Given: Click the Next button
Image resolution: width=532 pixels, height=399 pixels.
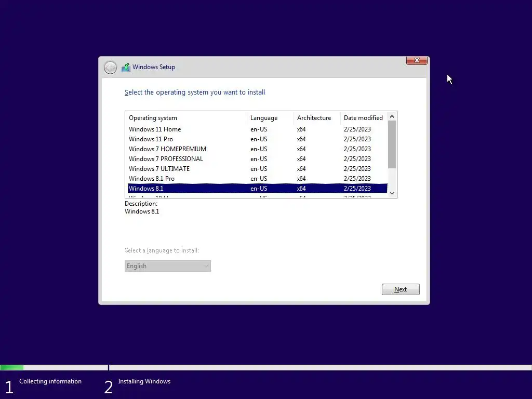Looking at the screenshot, I should (401, 289).
